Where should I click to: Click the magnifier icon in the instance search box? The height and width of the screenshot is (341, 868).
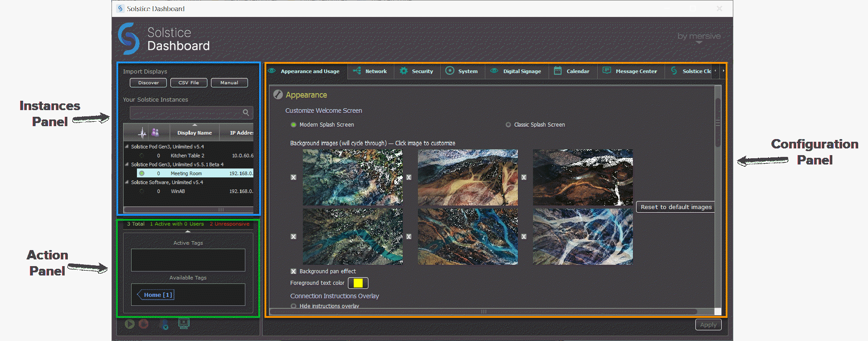(x=246, y=112)
